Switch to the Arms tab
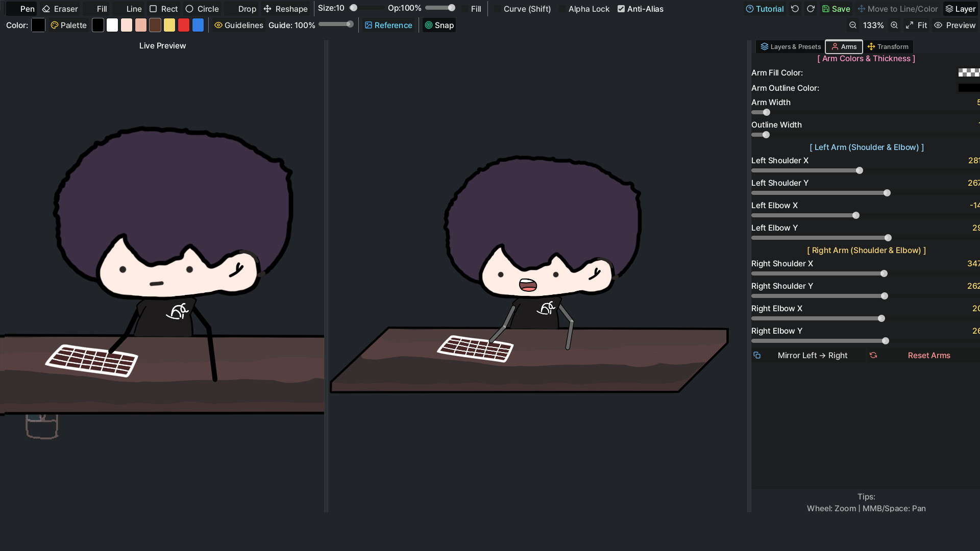This screenshot has width=980, height=551. (844, 46)
